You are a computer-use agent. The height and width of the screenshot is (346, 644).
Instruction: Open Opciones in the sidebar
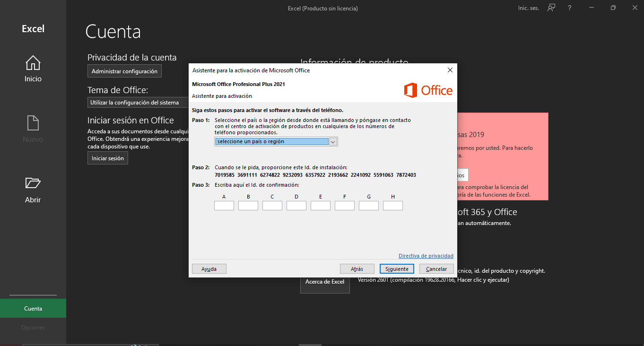33,328
